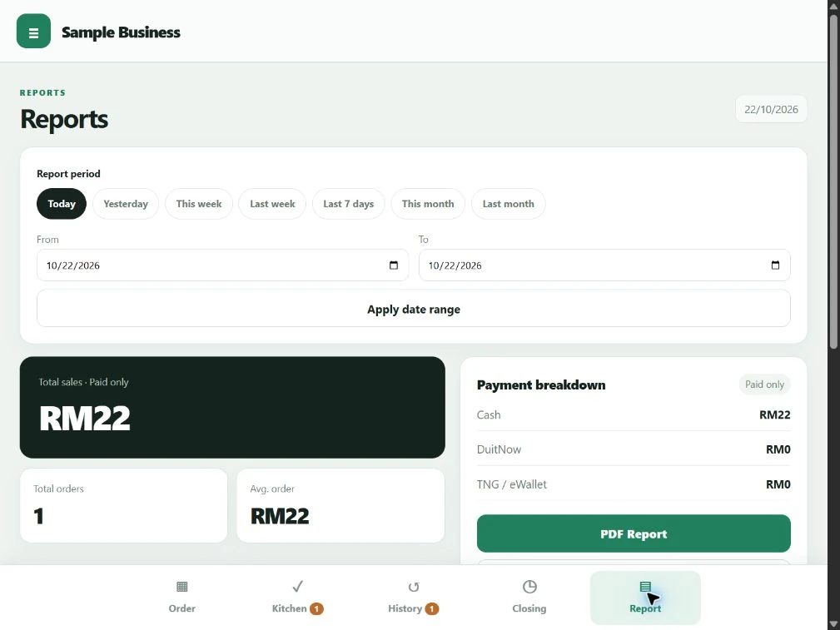This screenshot has width=840, height=630.
Task: Open the History tab label
Action: click(x=405, y=608)
